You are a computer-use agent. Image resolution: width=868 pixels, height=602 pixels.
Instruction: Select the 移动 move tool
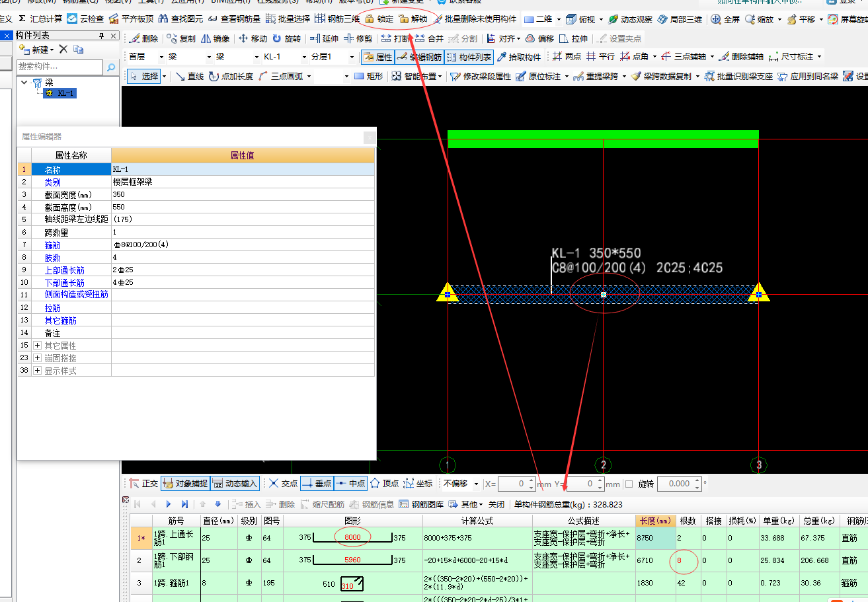click(253, 39)
